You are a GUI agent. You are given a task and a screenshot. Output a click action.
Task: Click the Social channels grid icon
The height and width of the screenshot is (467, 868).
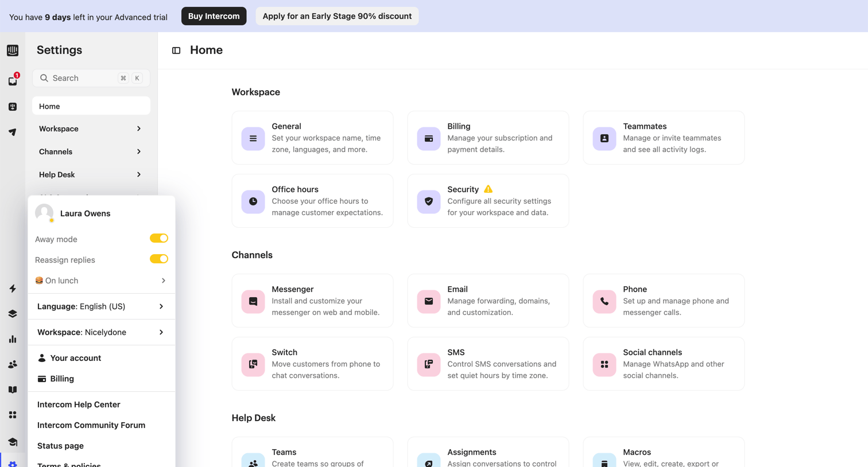click(604, 364)
